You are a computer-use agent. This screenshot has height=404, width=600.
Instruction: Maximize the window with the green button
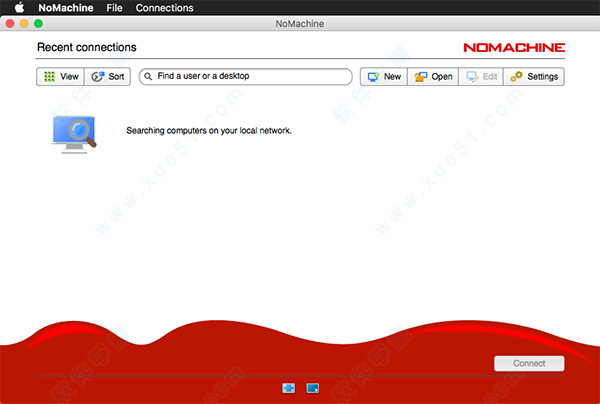(38, 24)
